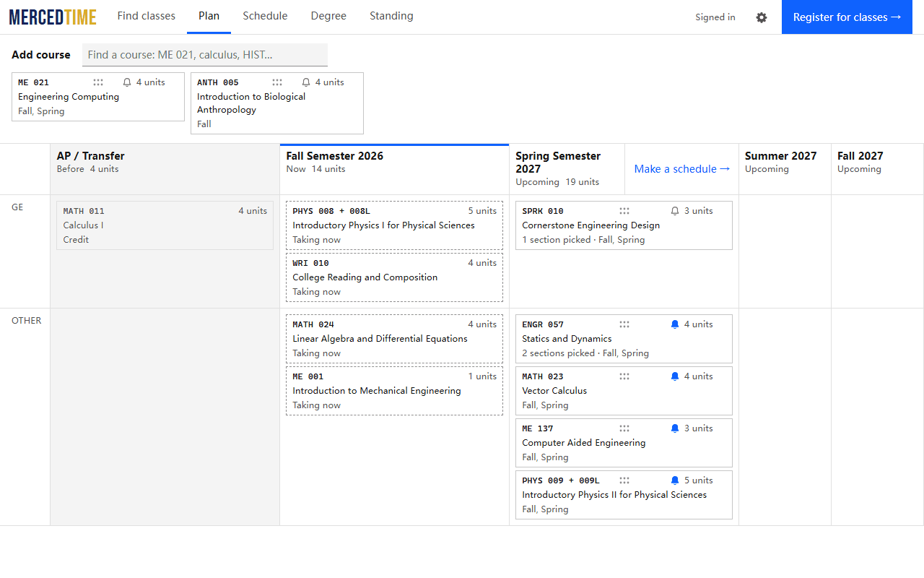
Task: Toggle the notification bell for SPRK 010
Action: pos(675,211)
